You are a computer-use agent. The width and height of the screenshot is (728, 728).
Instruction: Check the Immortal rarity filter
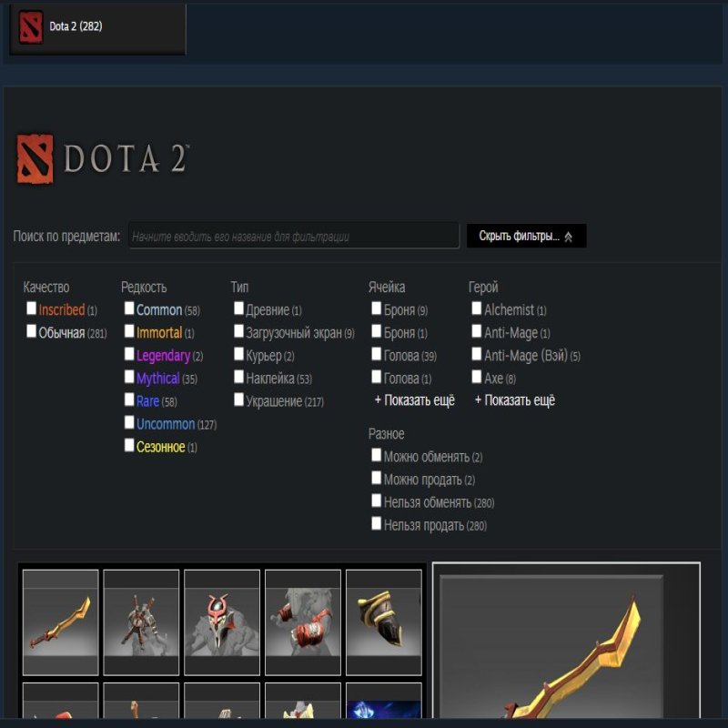tap(129, 331)
